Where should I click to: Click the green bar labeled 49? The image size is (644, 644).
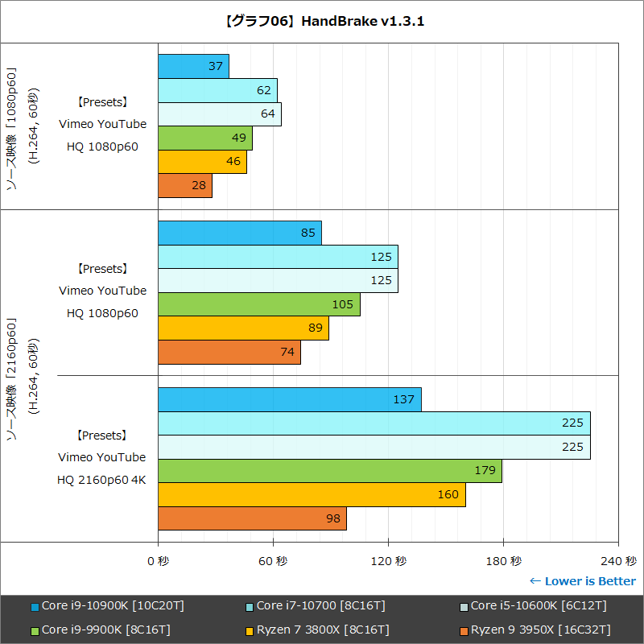pyautogui.click(x=205, y=138)
